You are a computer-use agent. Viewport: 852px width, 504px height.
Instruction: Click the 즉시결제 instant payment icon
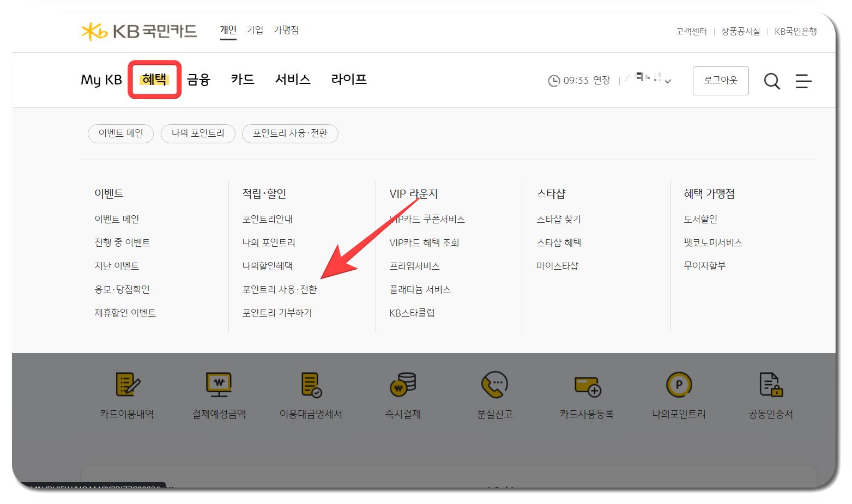click(402, 395)
